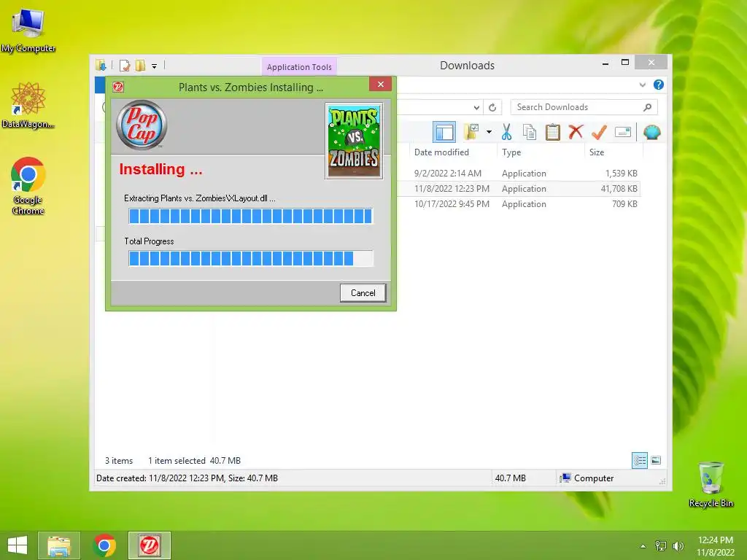
Task: Select the file modified 11/8/2022 12:23 PM
Action: 452,189
